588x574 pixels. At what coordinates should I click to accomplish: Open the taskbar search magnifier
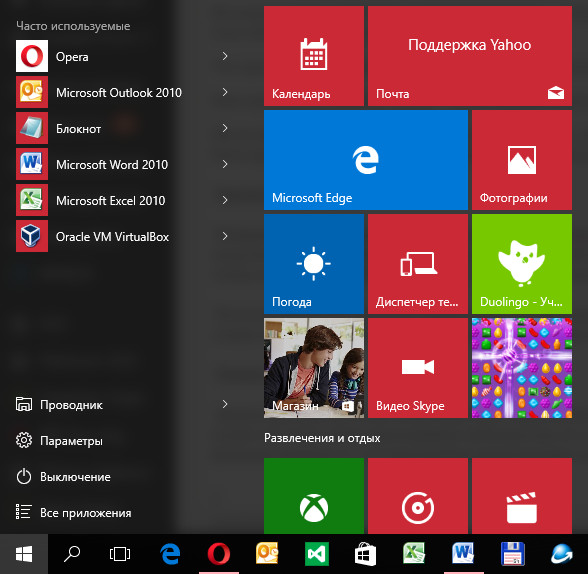coord(72,554)
